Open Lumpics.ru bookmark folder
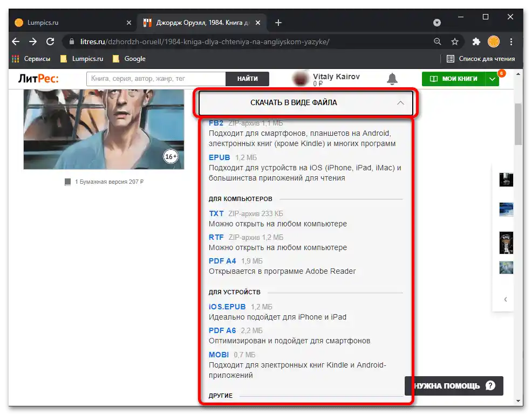532x415 pixels. [82, 59]
